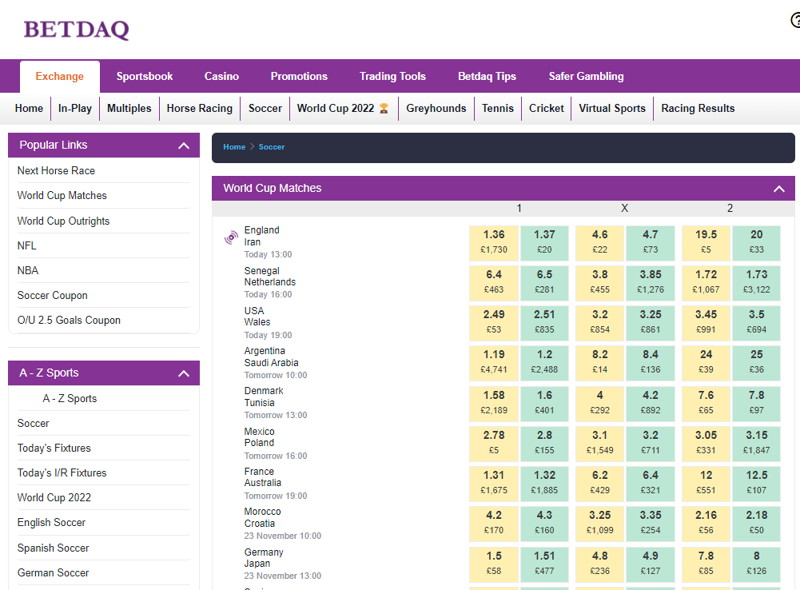The height and width of the screenshot is (590, 800).
Task: Collapse the World Cup Matches section
Action: tap(779, 189)
